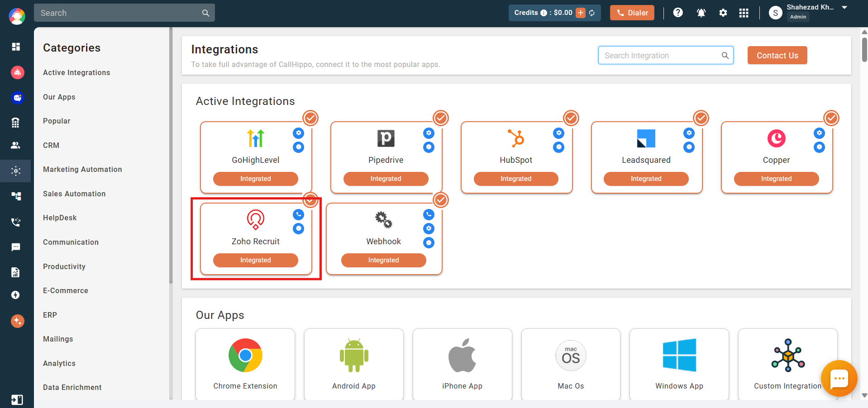Add credits with the plus icon
This screenshot has height=408, width=868.
click(581, 13)
